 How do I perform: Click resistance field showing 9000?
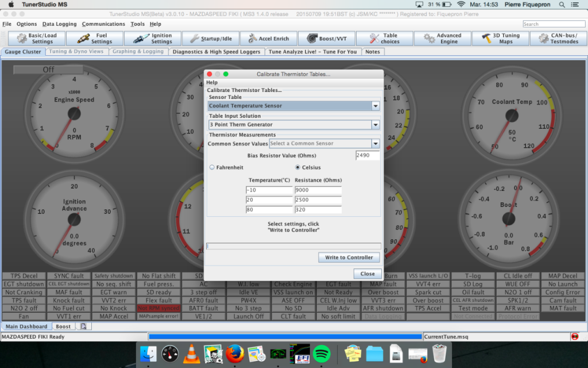pyautogui.click(x=318, y=190)
